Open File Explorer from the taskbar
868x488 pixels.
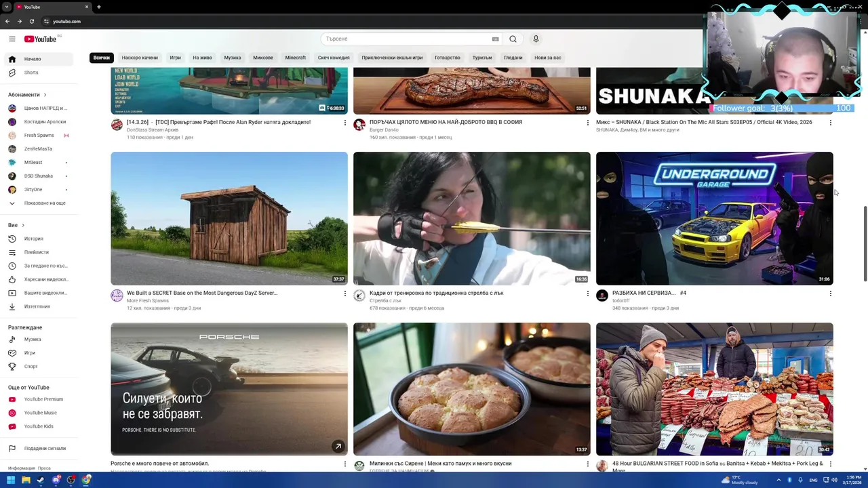click(x=26, y=480)
